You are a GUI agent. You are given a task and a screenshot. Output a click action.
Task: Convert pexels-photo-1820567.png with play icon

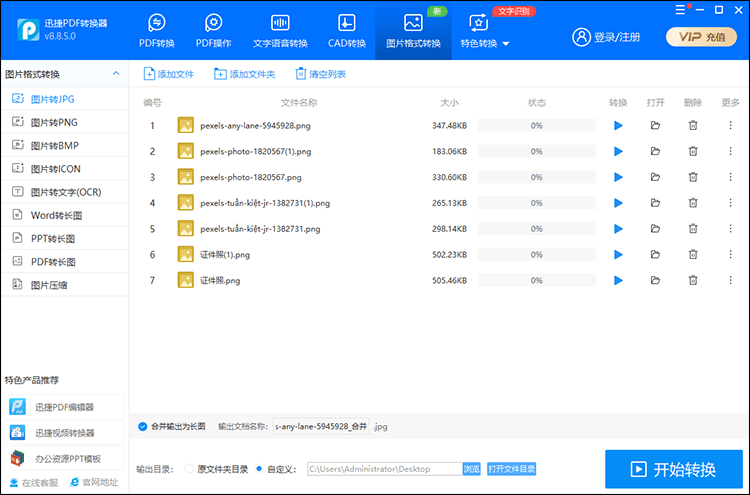click(618, 177)
